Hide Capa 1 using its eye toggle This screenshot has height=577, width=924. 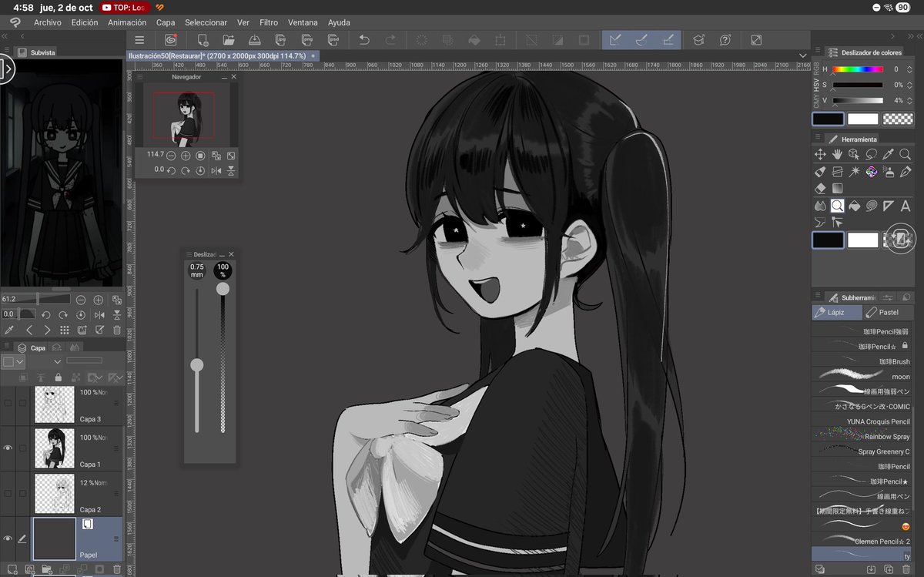coord(7,446)
